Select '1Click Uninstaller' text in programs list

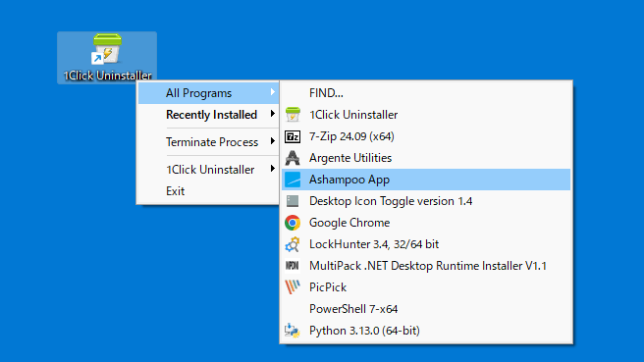pyautogui.click(x=353, y=115)
